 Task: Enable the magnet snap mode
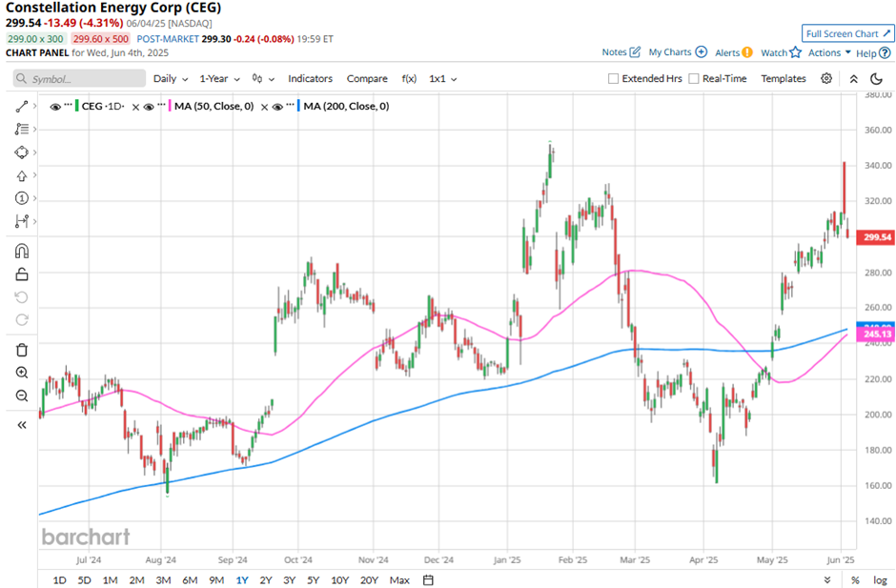(22, 252)
